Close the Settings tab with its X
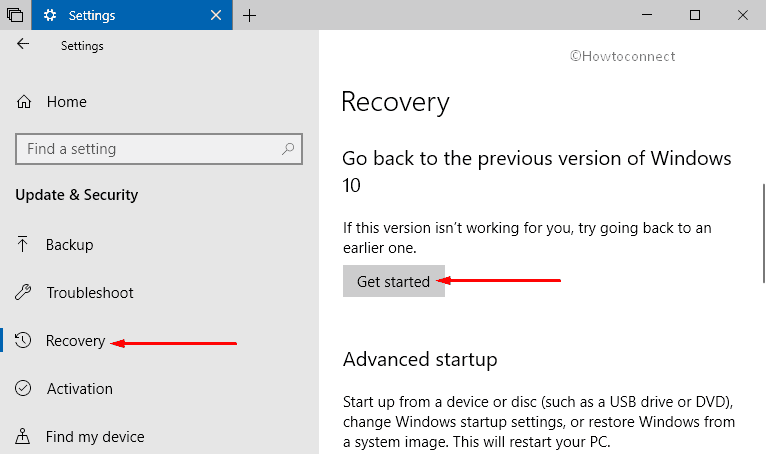The image size is (766, 454). (215, 16)
